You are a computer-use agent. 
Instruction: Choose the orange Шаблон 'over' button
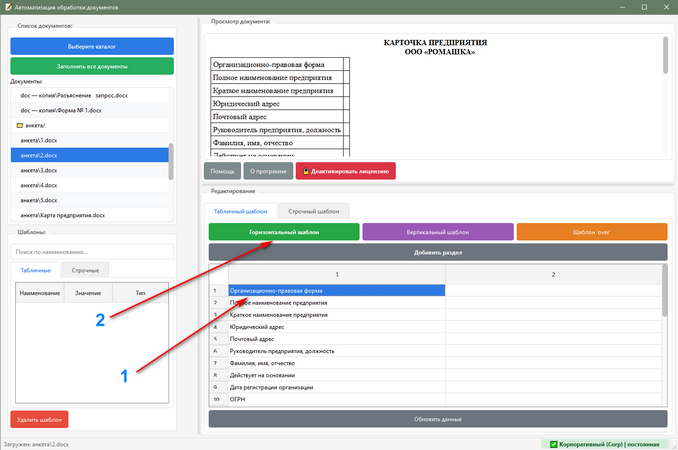[x=592, y=232]
